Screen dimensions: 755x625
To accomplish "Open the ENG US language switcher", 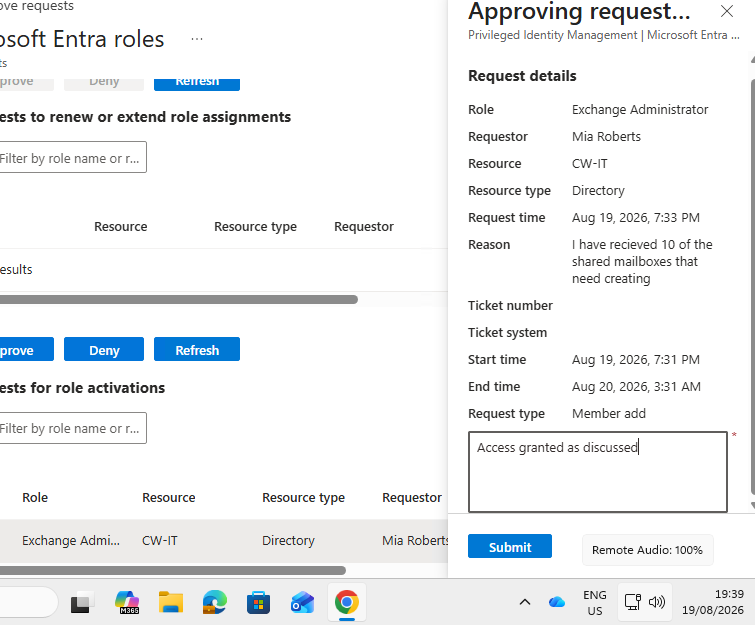I will click(x=595, y=603).
